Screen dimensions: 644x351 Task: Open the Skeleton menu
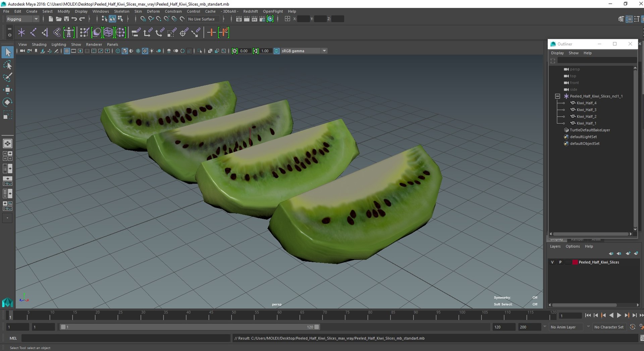(x=121, y=11)
